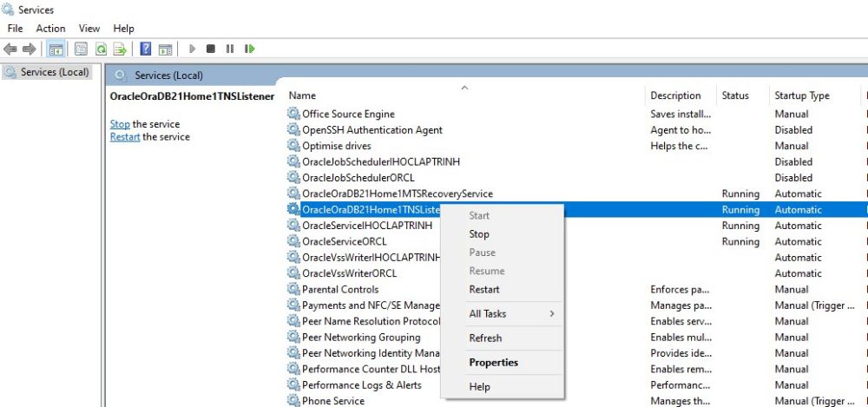
Task: Toggle the Action Pane toolbar icon
Action: [165, 49]
